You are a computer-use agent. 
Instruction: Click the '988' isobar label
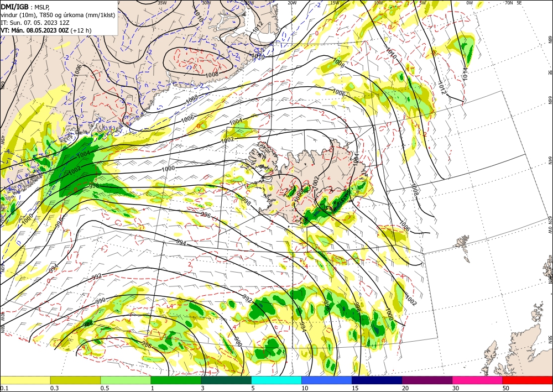(x=88, y=324)
